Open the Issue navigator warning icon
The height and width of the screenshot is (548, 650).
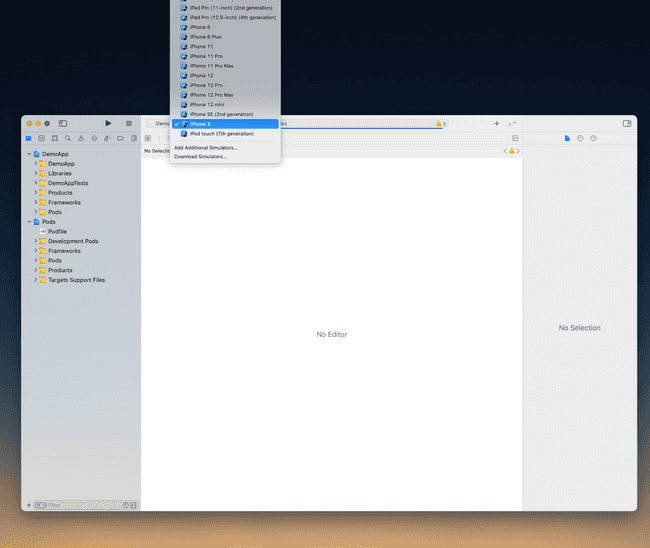click(81, 138)
